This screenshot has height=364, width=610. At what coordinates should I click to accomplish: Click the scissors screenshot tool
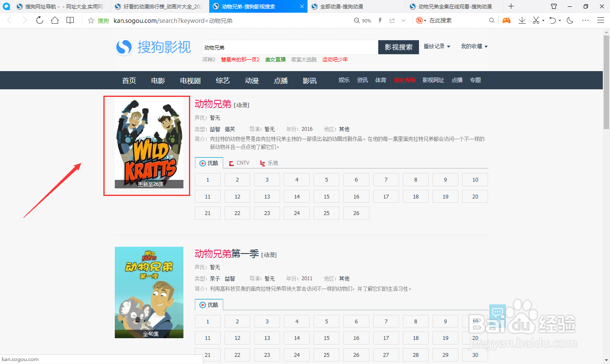click(536, 20)
